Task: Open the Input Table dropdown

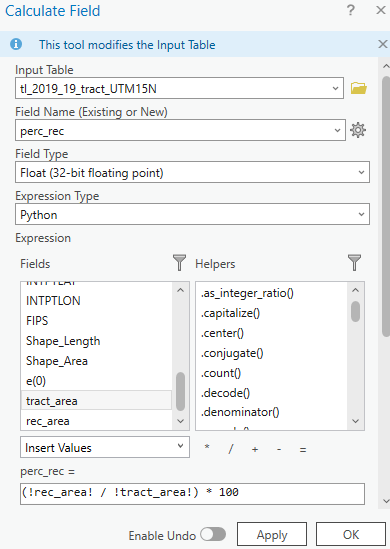Action: pos(335,88)
